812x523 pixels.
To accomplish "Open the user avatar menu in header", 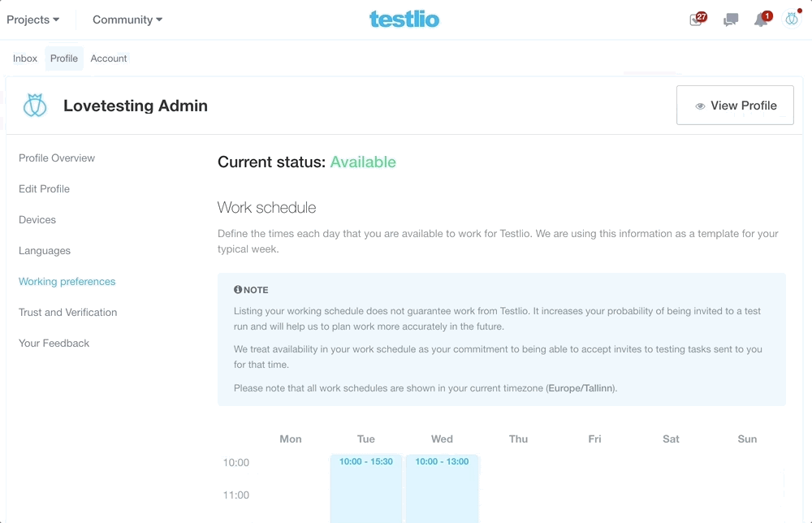I will pos(792,19).
